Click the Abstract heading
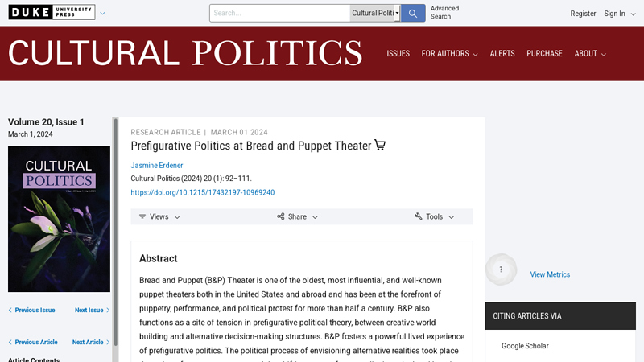Viewport: 644px width, 362px height. point(158,258)
